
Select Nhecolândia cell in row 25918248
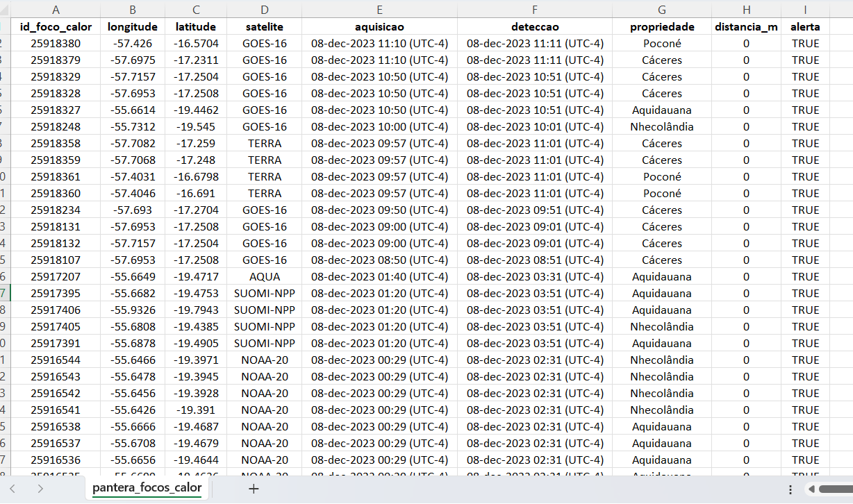(662, 126)
